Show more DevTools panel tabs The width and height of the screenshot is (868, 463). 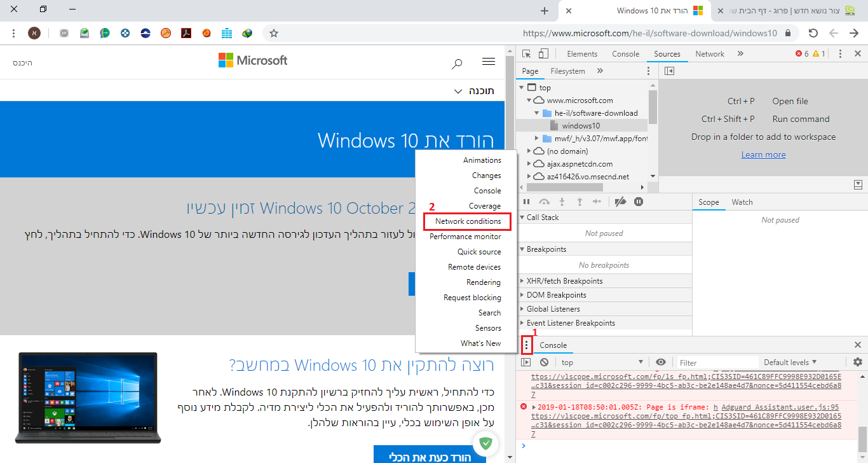[740, 54]
